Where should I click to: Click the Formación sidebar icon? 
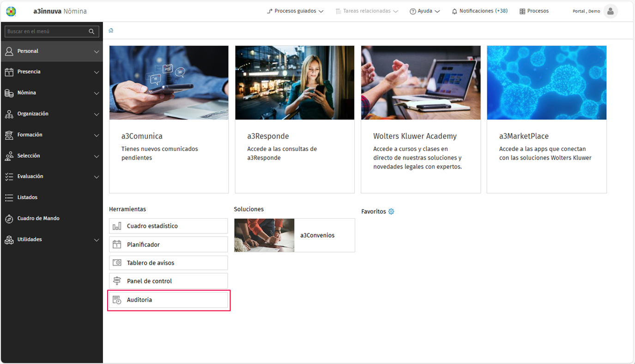pyautogui.click(x=9, y=135)
